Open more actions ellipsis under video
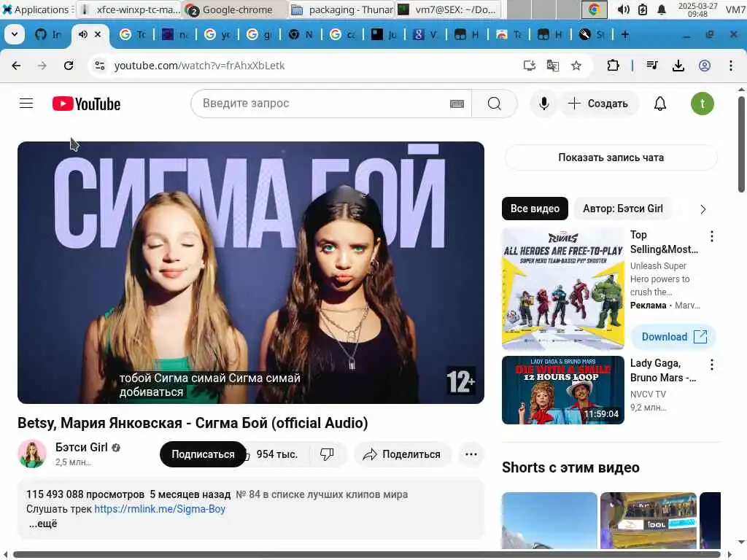This screenshot has width=747, height=560. point(471,454)
